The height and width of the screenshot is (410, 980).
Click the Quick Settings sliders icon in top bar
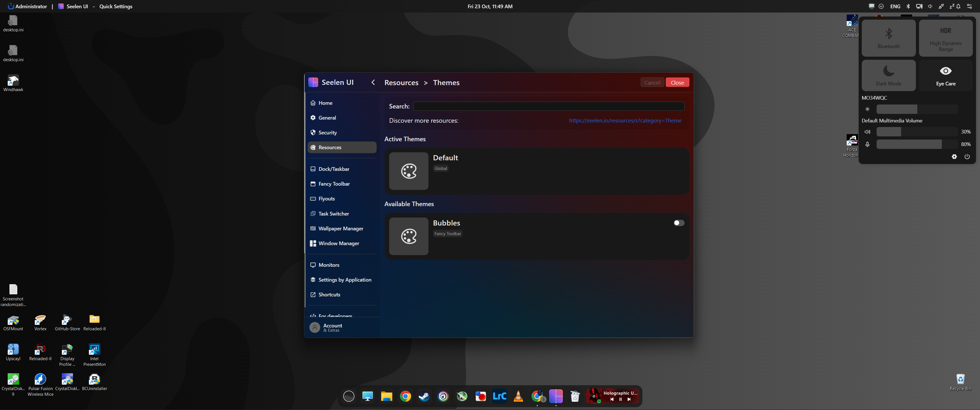pos(969,6)
